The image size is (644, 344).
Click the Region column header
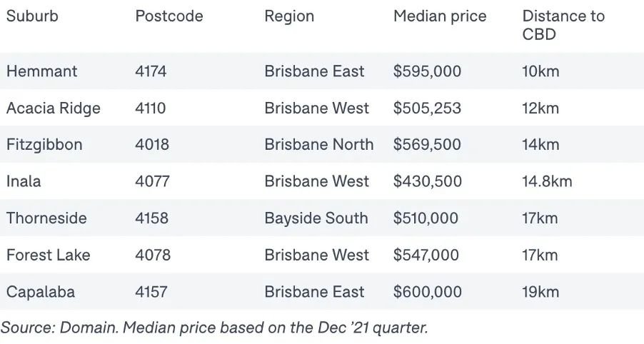coord(289,17)
